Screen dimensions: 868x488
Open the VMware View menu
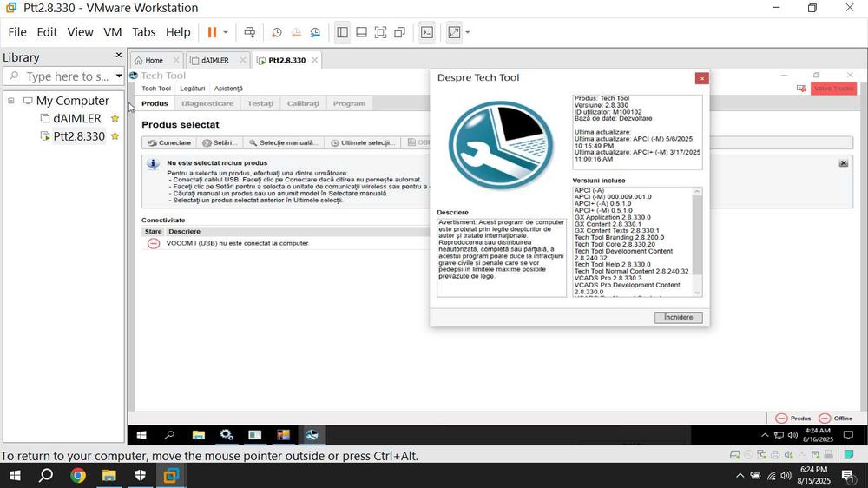coord(80,32)
